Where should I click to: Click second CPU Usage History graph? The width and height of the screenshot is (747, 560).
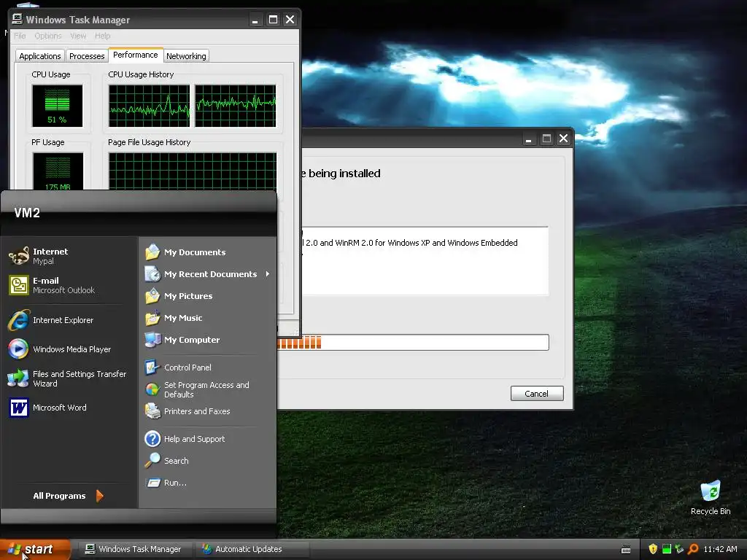236,106
